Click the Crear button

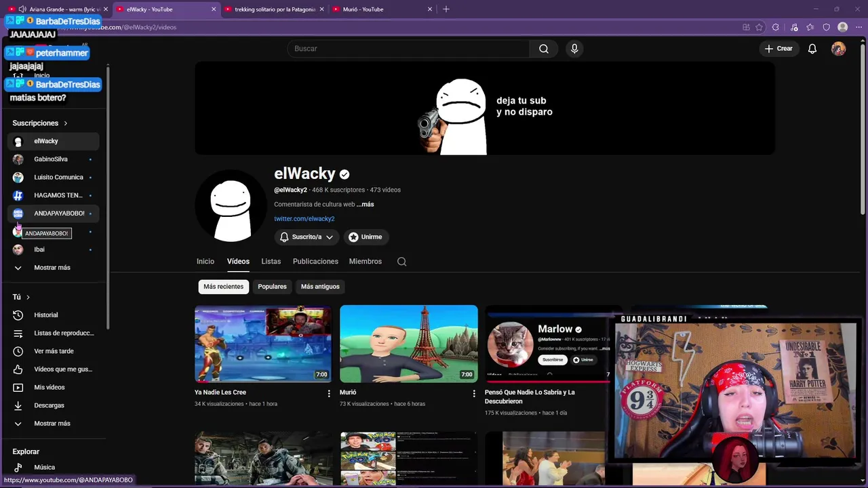pos(778,49)
